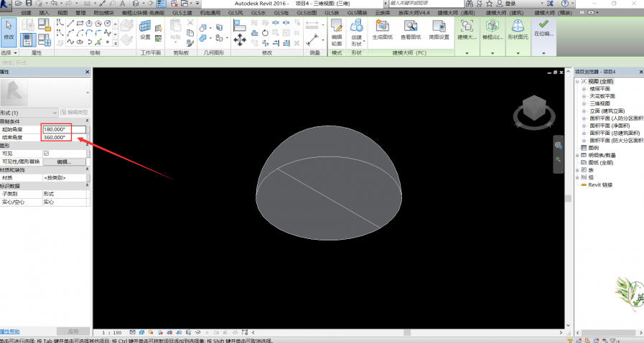Click the Start Angle (起始角度) value field
Screen dimensions: 644x343
click(x=65, y=129)
